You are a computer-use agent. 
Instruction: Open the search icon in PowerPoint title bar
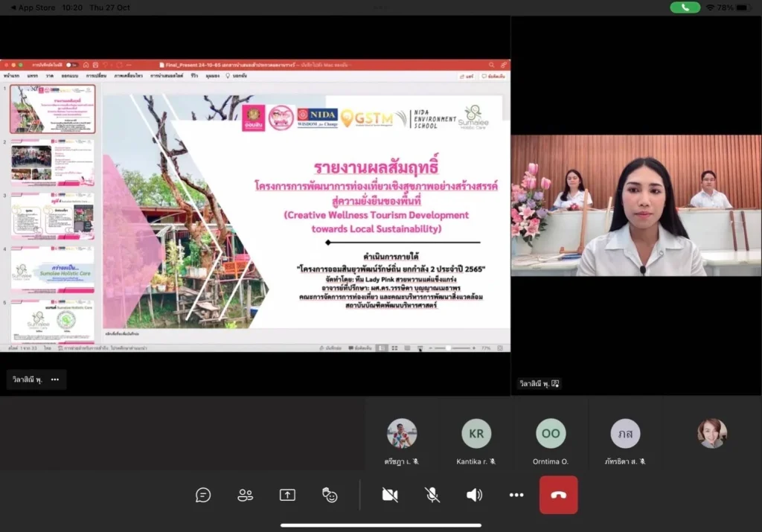491,65
